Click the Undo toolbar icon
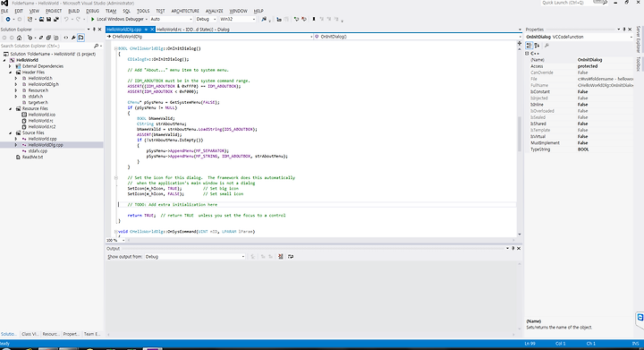Image resolution: width=644 pixels, height=350 pixels. click(x=66, y=20)
